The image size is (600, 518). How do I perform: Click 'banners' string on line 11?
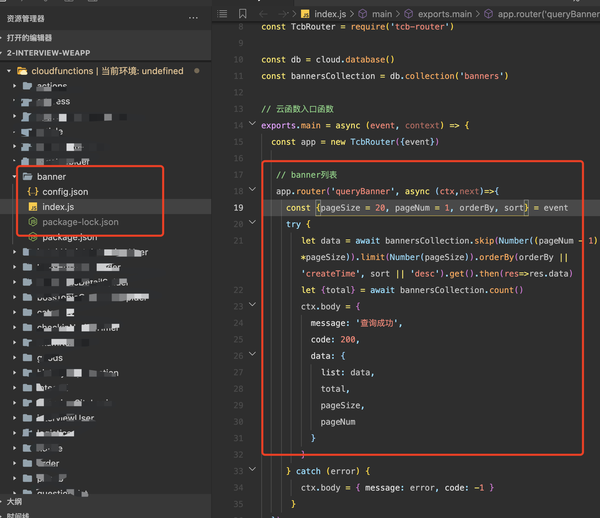point(481,76)
